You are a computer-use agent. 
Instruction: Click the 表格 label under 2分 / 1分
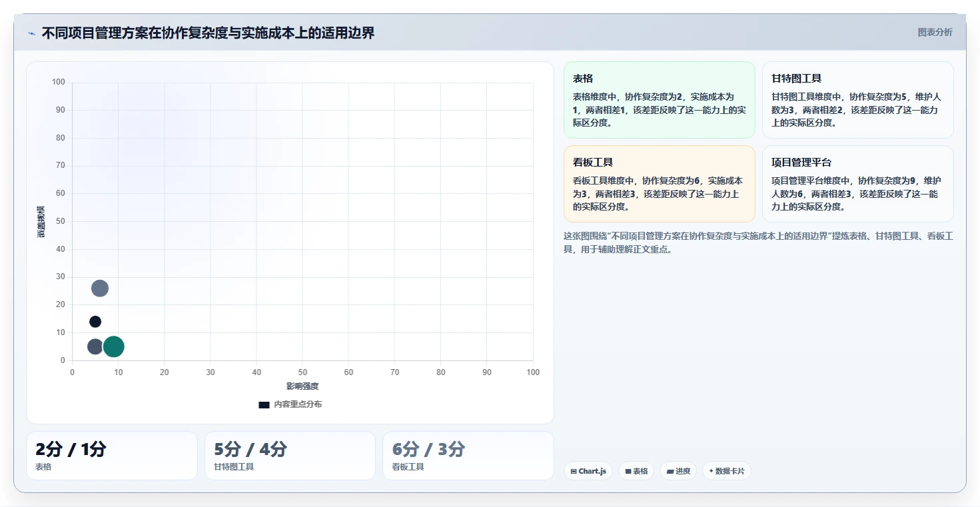pyautogui.click(x=43, y=467)
